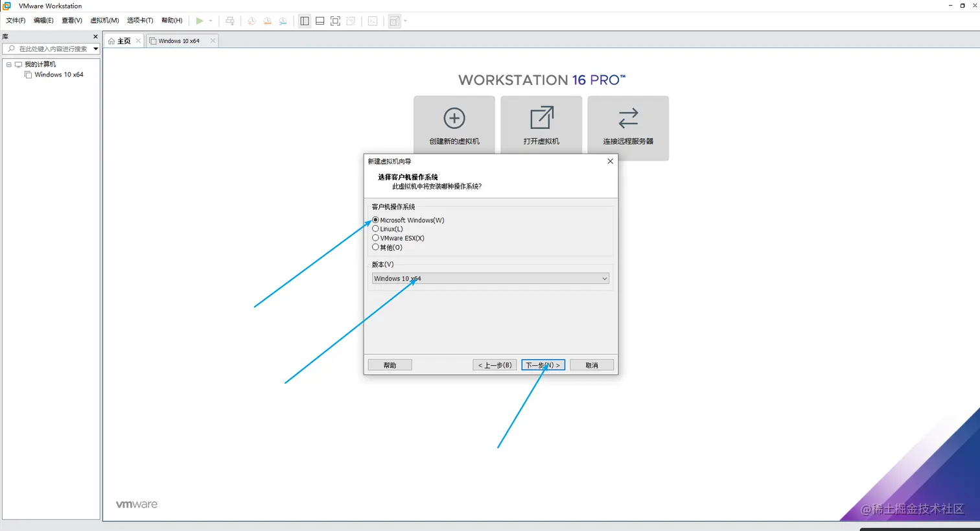Click the VMware Workstation title bar logo
Image resolution: width=980 pixels, height=531 pixels.
(x=7, y=6)
